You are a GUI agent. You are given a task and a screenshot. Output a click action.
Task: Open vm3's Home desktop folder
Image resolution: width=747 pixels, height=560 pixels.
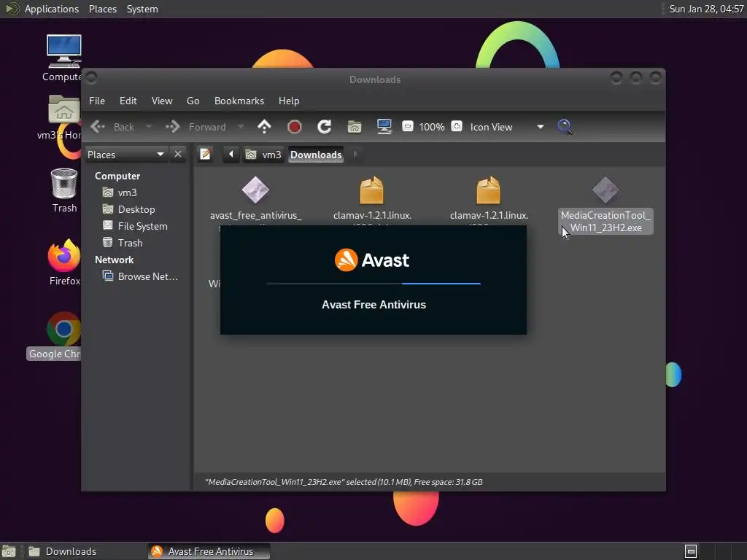click(x=64, y=109)
